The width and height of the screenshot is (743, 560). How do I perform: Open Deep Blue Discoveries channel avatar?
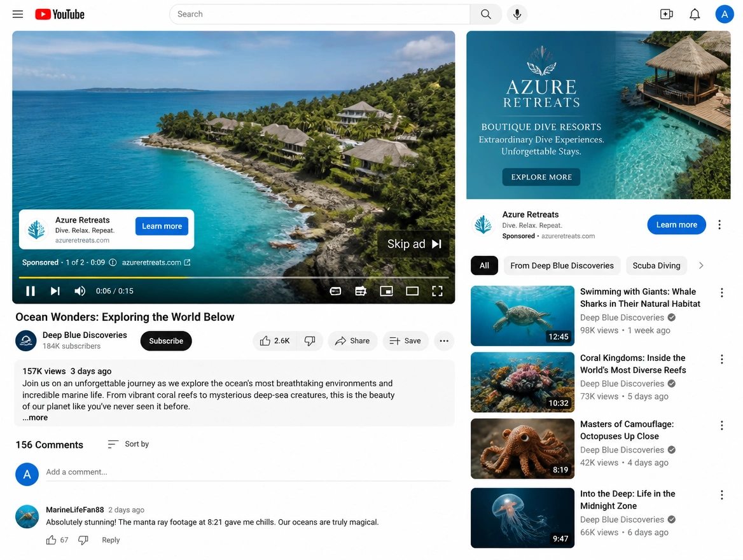point(26,340)
